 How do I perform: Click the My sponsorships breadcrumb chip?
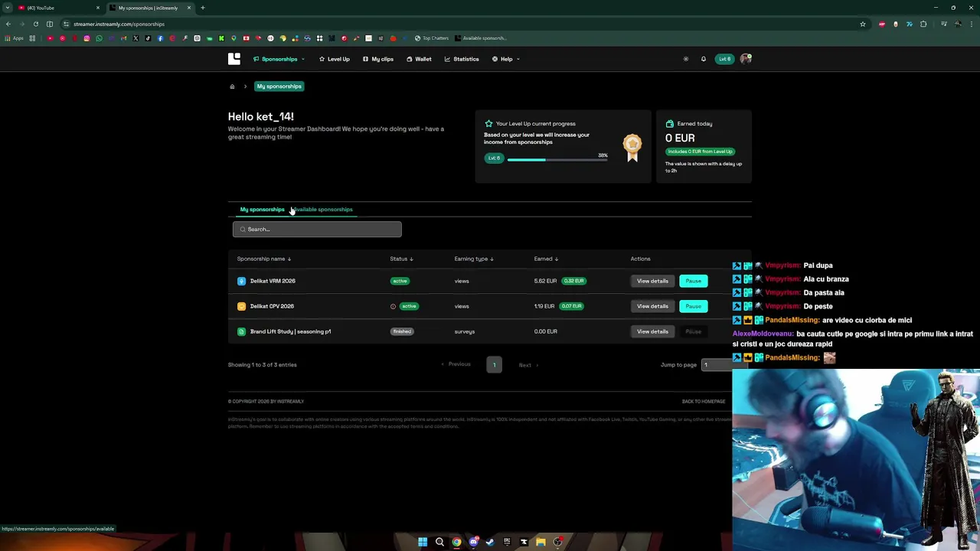pyautogui.click(x=279, y=86)
